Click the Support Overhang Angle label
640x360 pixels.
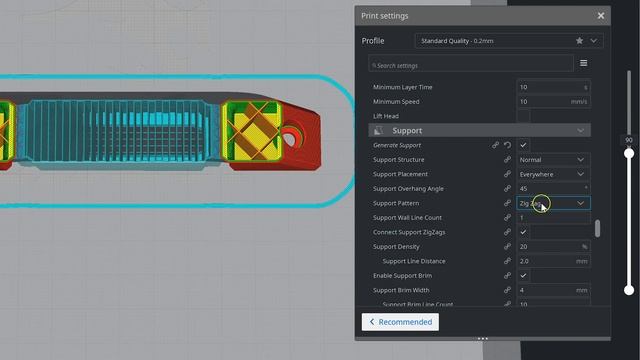pyautogui.click(x=408, y=189)
